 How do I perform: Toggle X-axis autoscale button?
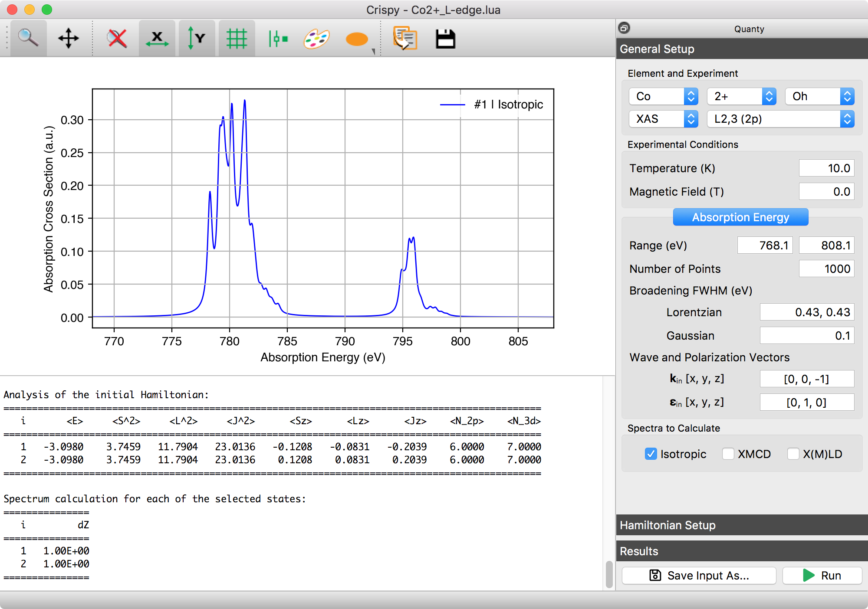[x=157, y=39]
